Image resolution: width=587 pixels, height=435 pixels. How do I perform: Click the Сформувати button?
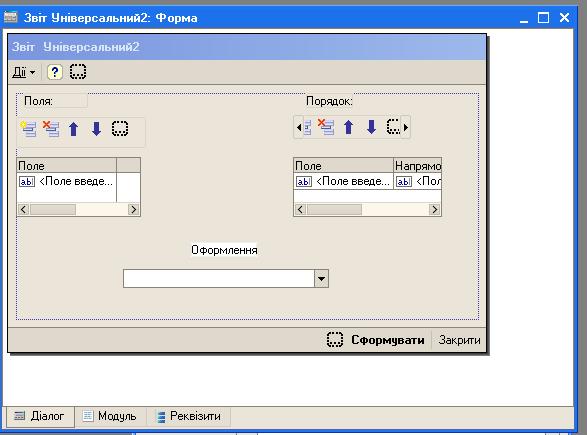(387, 340)
